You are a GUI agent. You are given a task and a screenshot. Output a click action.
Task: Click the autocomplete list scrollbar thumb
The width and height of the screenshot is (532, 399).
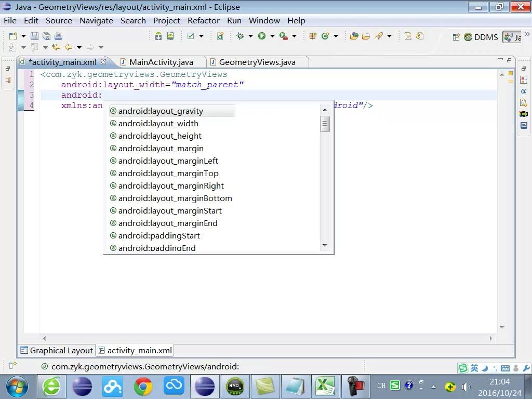pyautogui.click(x=325, y=124)
